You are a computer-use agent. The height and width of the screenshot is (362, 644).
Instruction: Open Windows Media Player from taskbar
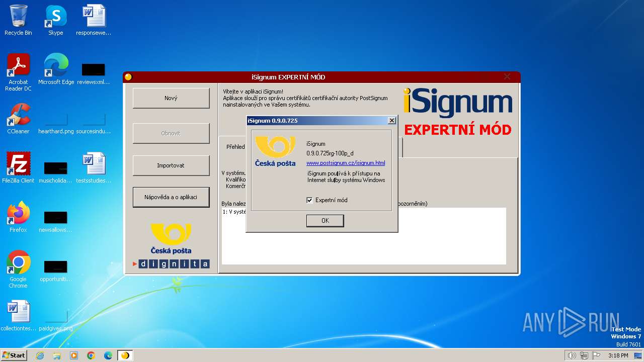click(74, 355)
